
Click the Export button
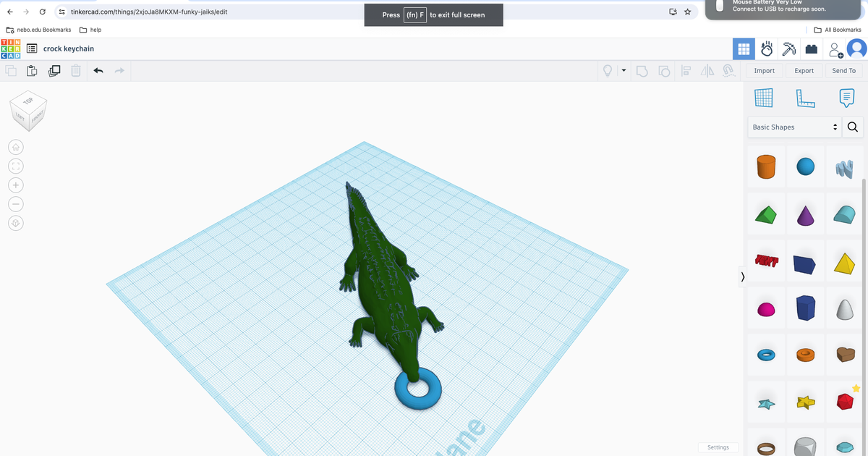tap(804, 70)
